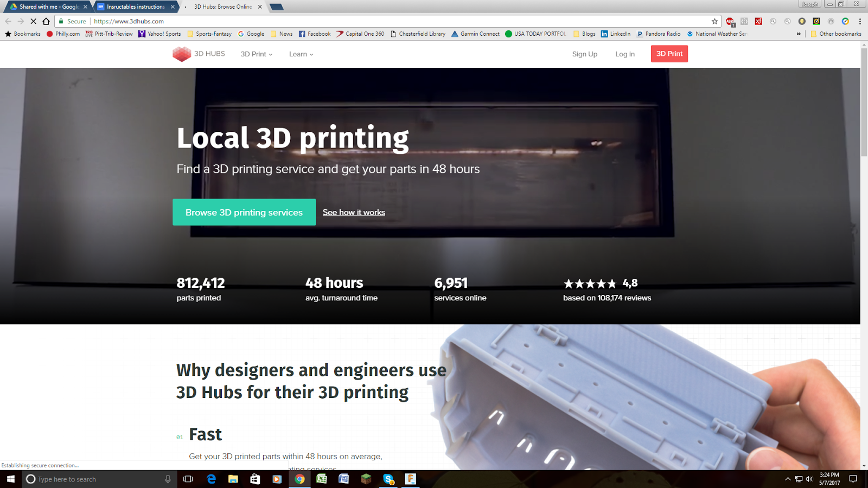Open Garmin Connect bookmark
868x488 pixels.
475,34
